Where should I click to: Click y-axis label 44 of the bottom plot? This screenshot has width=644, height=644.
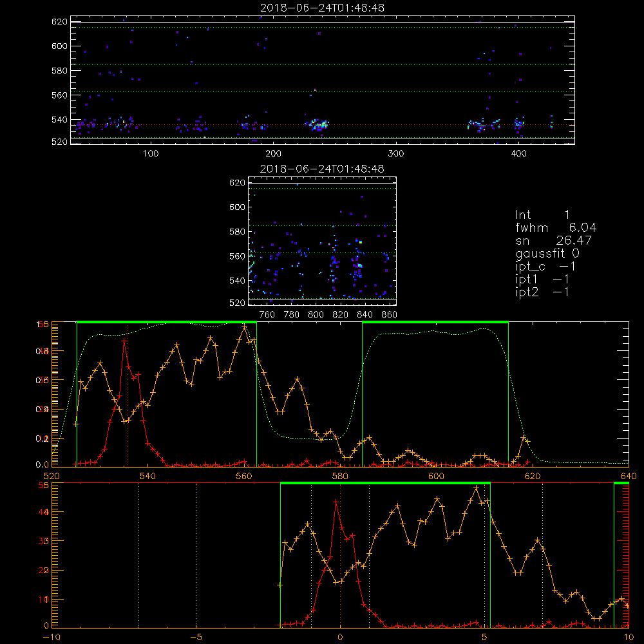click(x=44, y=512)
